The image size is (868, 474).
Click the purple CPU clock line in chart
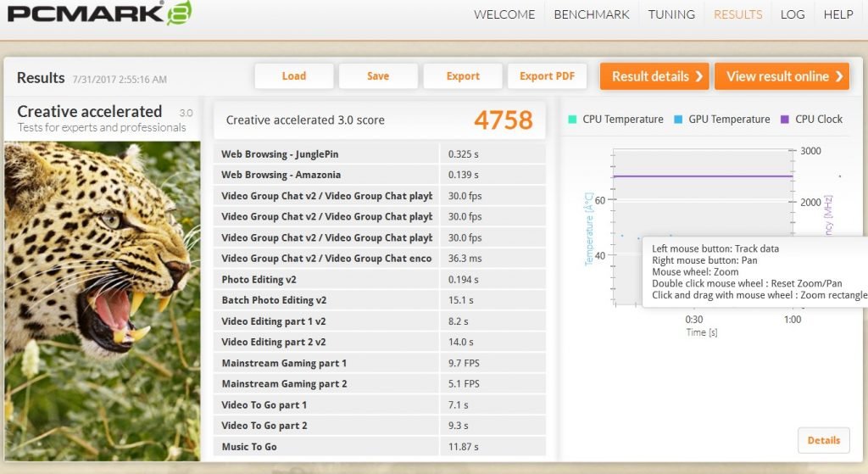pos(703,176)
